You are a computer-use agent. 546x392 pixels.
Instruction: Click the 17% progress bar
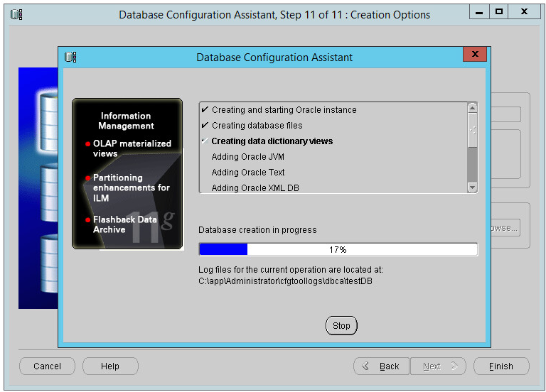338,249
